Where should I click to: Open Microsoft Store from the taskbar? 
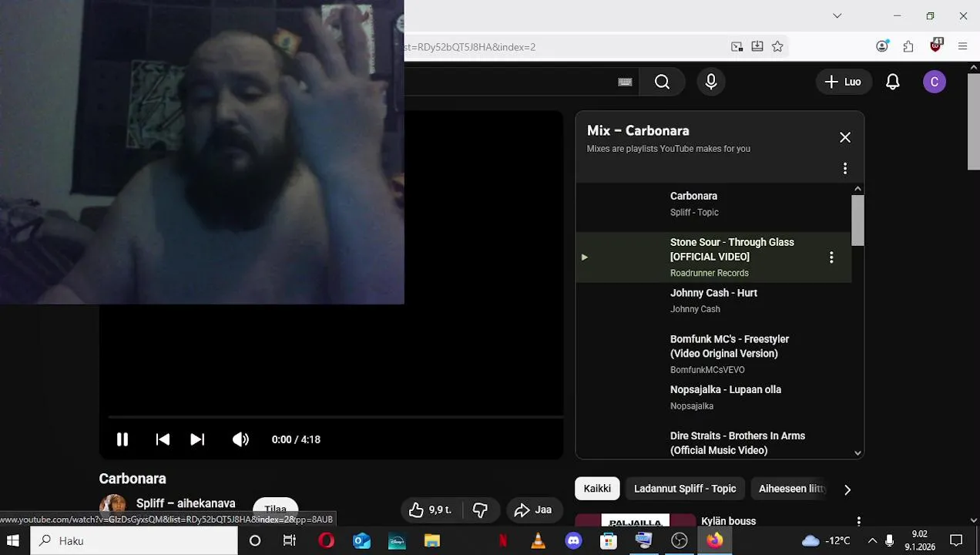(x=609, y=540)
